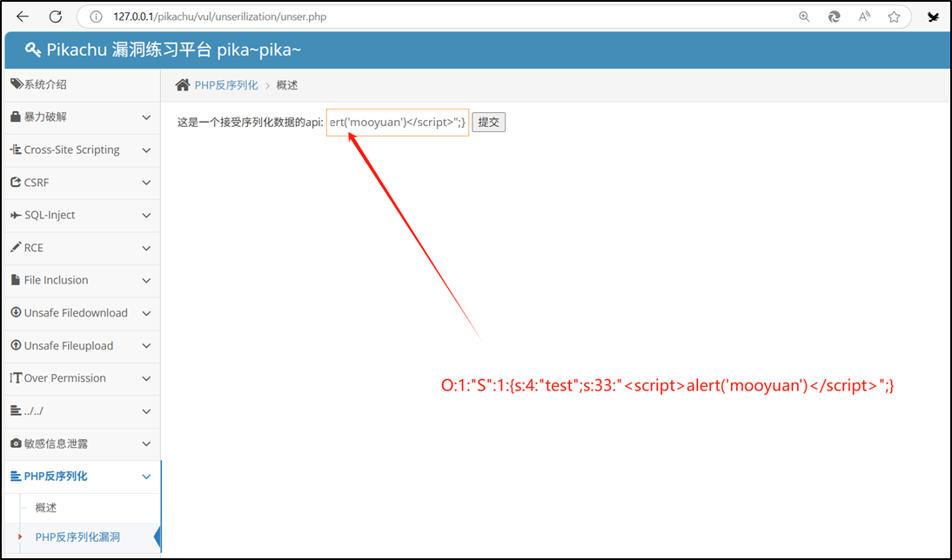The height and width of the screenshot is (560, 952).
Task: Click the CSRF share icon
Action: (x=16, y=182)
